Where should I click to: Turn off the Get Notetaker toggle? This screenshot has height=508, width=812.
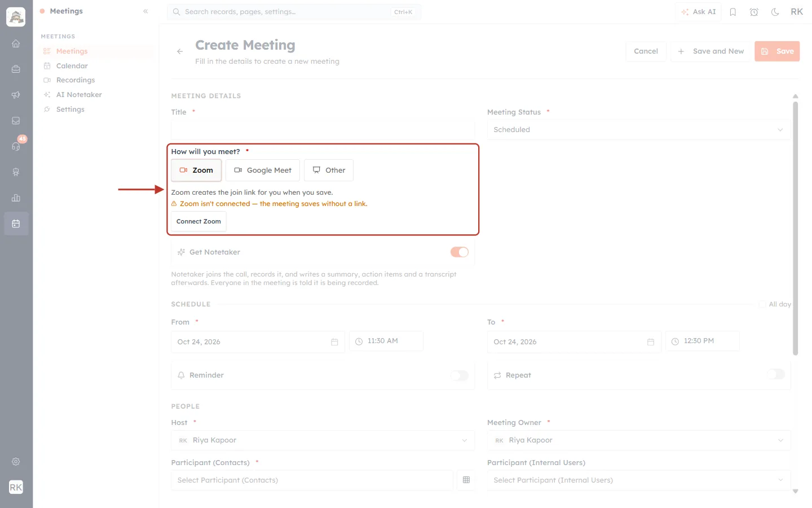click(459, 252)
